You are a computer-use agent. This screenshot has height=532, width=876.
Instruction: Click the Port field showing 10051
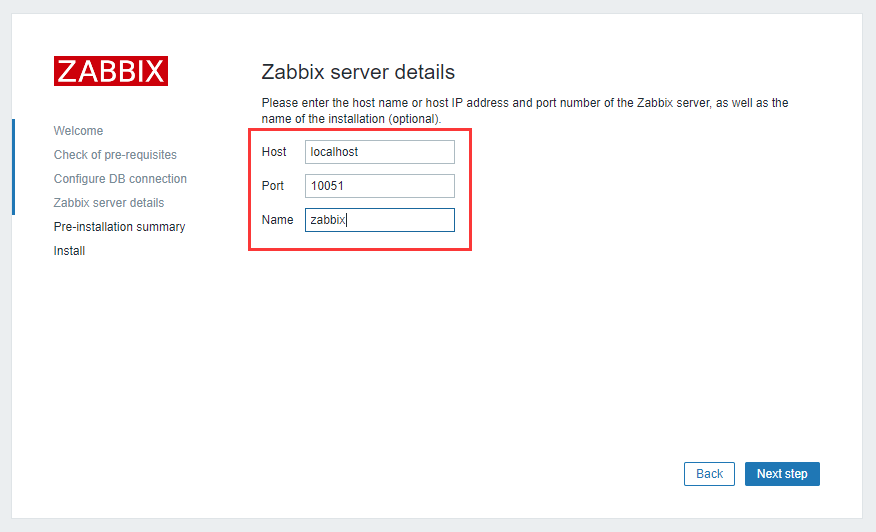(x=380, y=186)
